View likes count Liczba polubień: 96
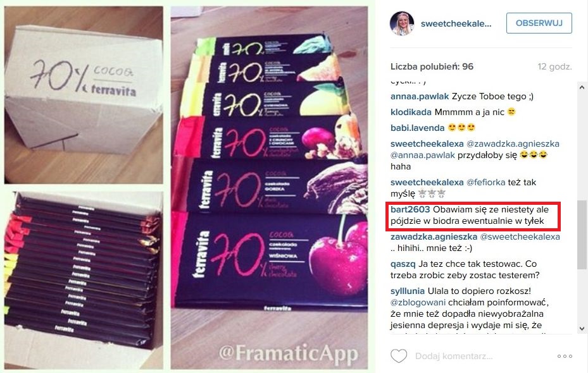 coord(432,66)
